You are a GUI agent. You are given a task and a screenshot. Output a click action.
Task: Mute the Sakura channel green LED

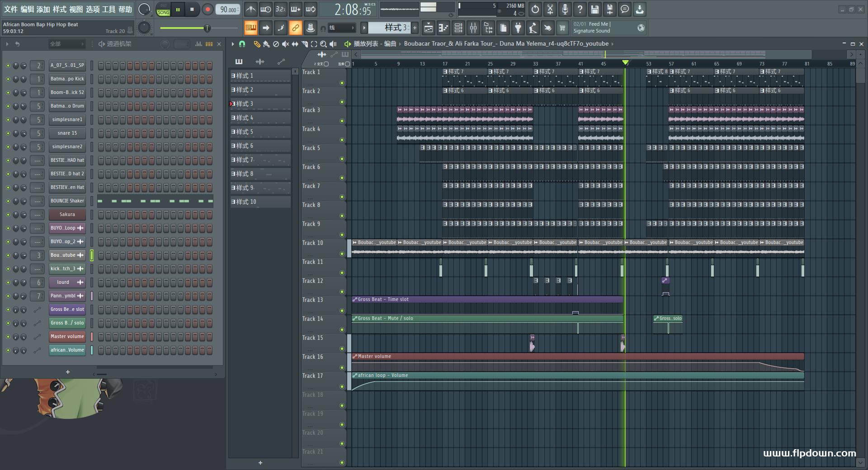[x=8, y=215]
